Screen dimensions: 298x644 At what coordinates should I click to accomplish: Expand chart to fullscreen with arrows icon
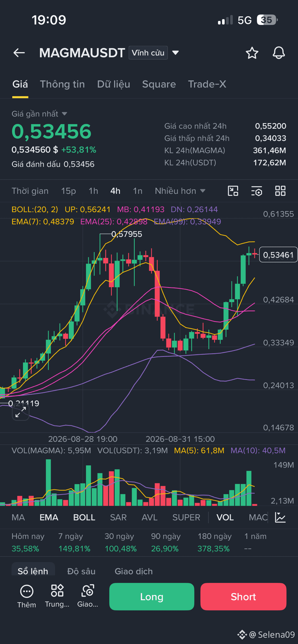point(21,412)
